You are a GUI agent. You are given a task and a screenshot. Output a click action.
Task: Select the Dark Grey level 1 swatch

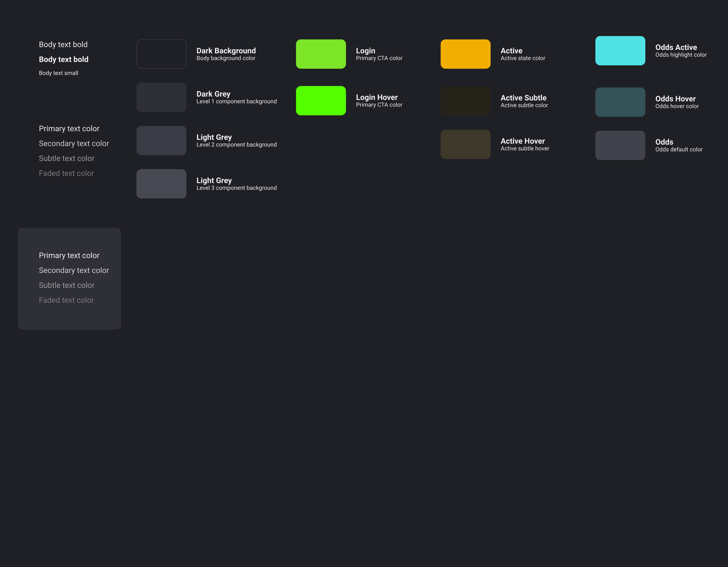point(161,97)
